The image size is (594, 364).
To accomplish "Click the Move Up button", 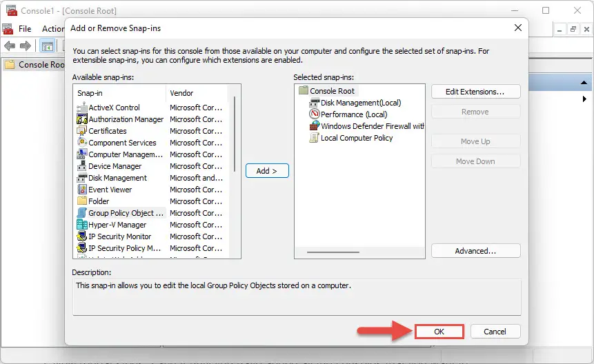I will pos(475,141).
